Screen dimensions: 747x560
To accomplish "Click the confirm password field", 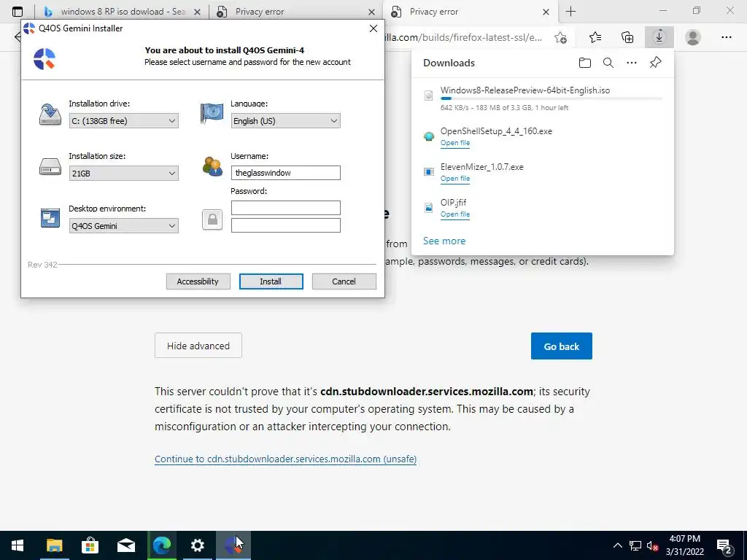I will click(286, 225).
